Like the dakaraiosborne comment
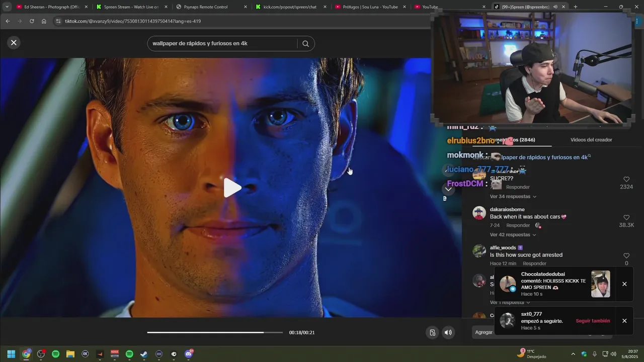Screen dimensions: 644x362 pos(626,218)
